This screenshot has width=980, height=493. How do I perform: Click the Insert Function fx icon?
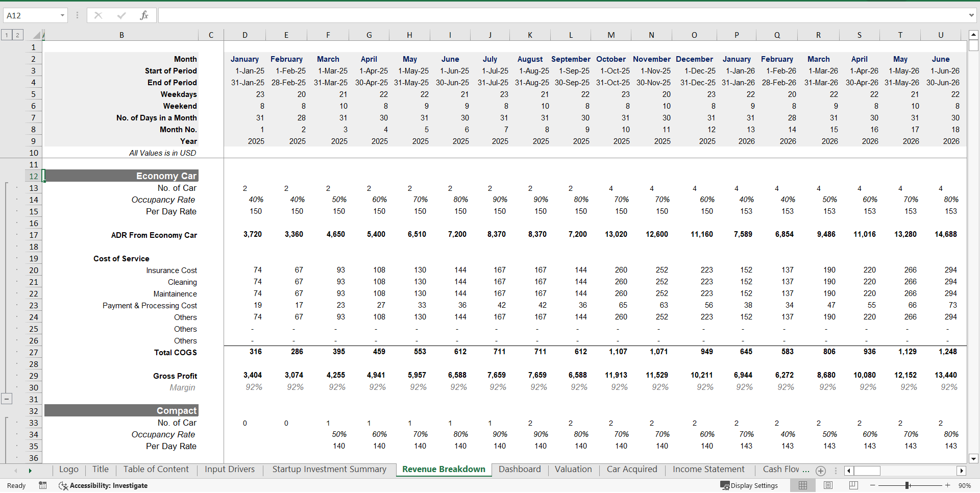click(x=144, y=15)
